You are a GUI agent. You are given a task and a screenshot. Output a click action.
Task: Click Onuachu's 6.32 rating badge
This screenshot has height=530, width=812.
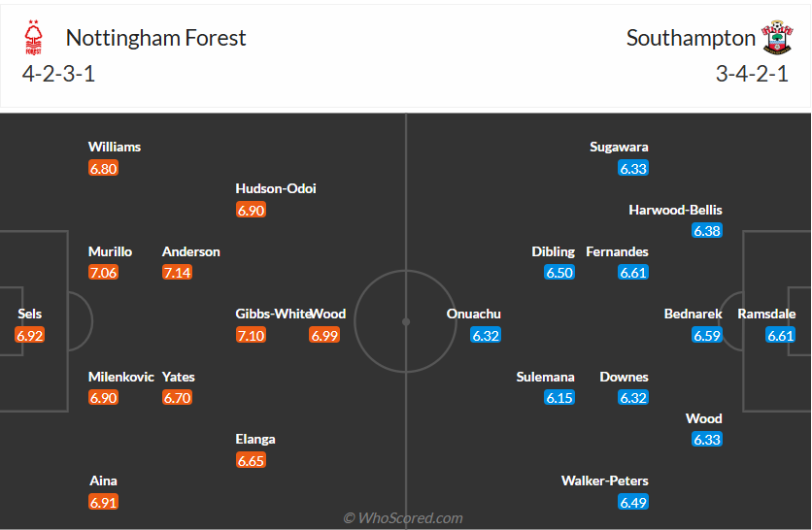(486, 336)
